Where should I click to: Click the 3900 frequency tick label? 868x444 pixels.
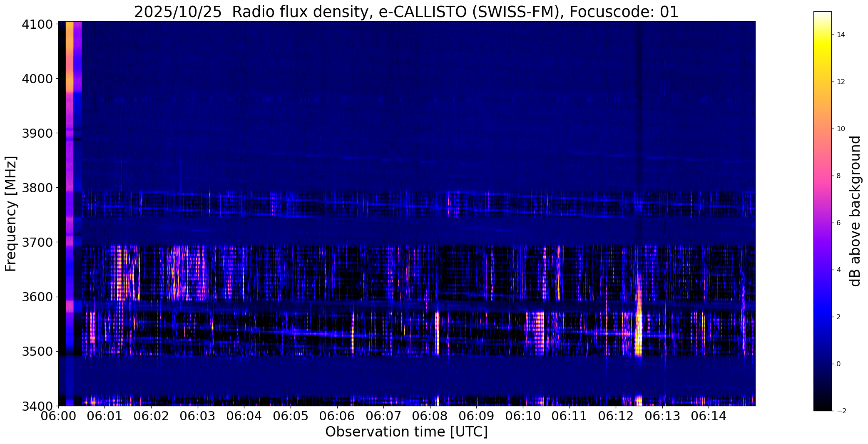(x=37, y=133)
